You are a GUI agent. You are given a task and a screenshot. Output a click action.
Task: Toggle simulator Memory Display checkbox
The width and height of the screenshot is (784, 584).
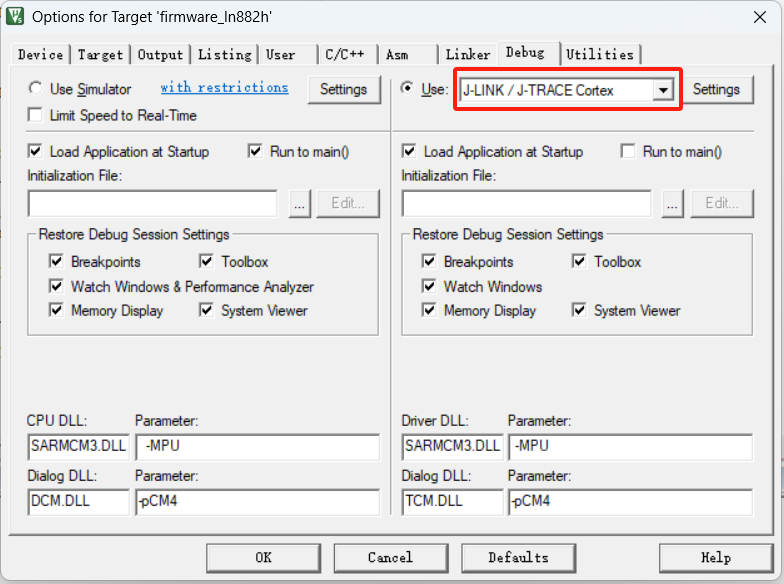pos(56,310)
